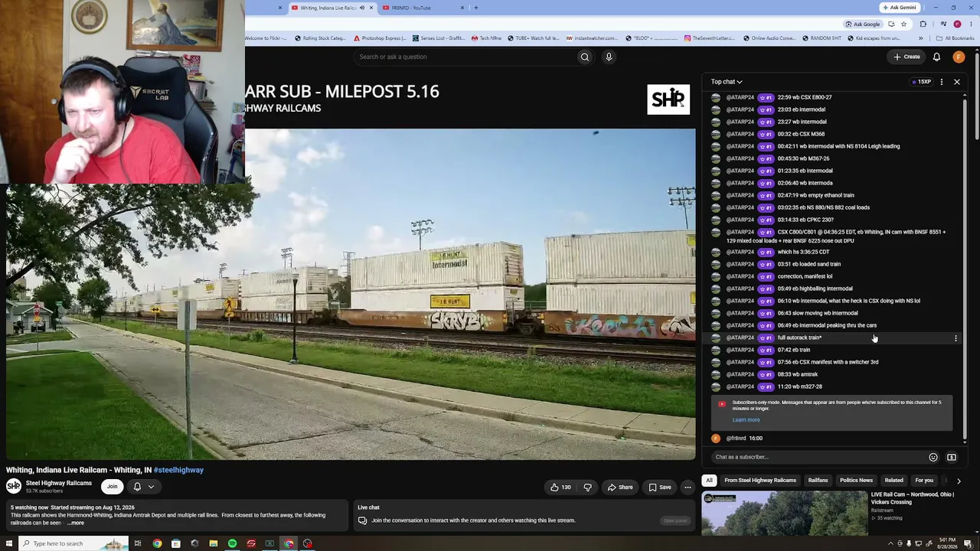
Task: Open the Steel Highway Railcams channel avatar
Action: (x=14, y=486)
